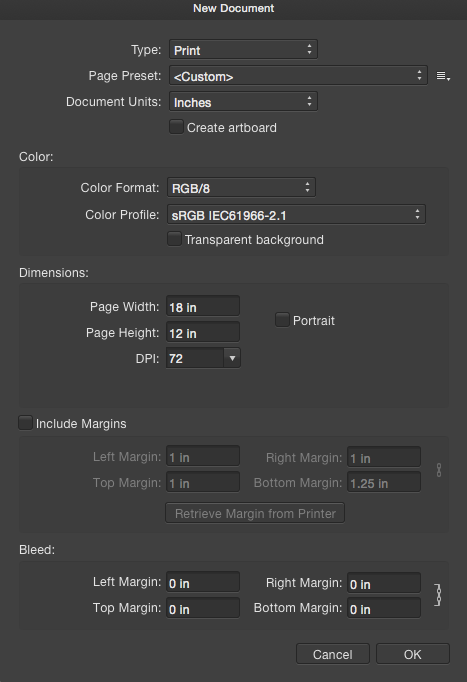Open the Color Profile sRGB dropdown
467x682 pixels.
296,214
